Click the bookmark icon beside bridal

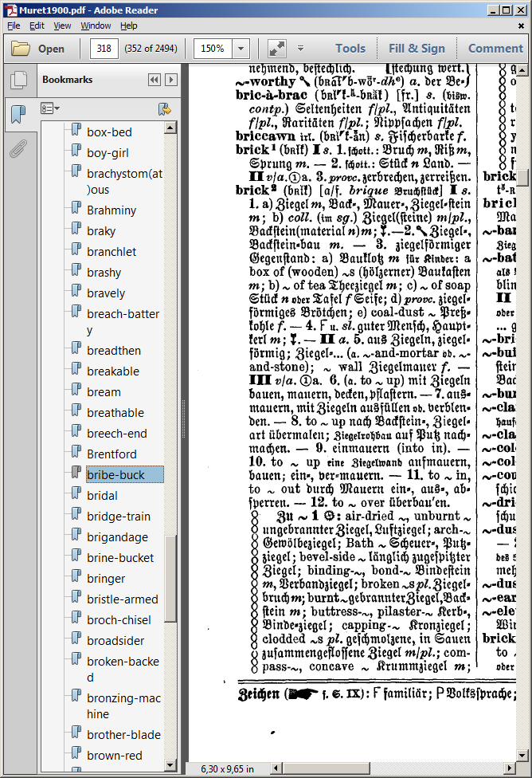(x=76, y=493)
